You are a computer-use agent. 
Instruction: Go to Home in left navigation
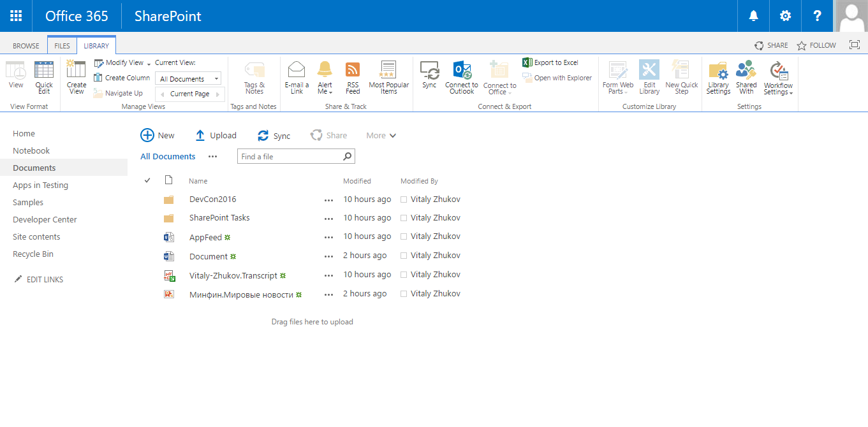[24, 133]
